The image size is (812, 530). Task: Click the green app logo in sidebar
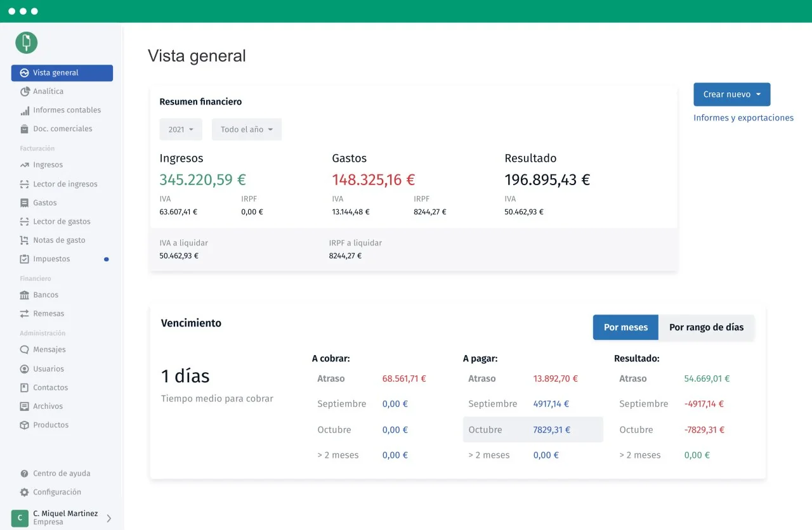[27, 42]
